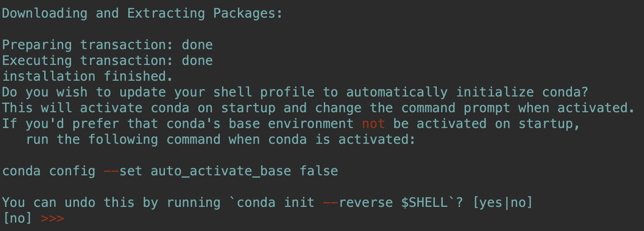Click the "Downloading and Extracting Packages:" line
The width and height of the screenshot is (644, 231).
(x=142, y=13)
